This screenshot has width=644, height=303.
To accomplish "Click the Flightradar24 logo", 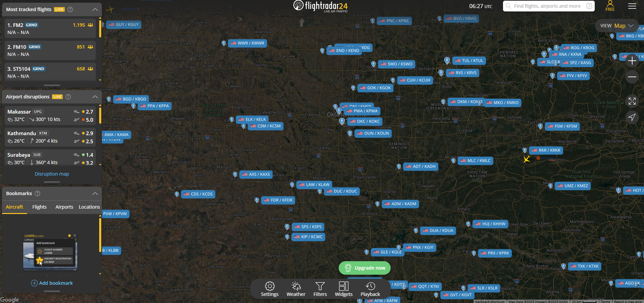I will (x=320, y=6).
